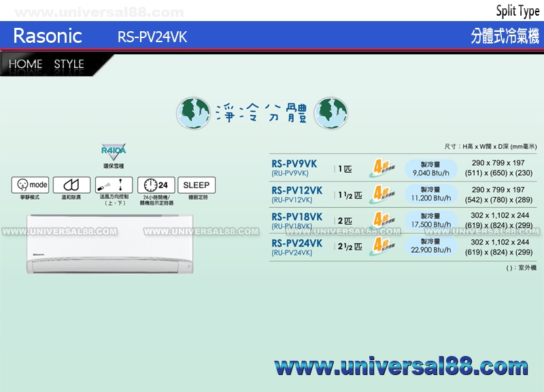Viewport: 544px width, 392px height.
Task: Select the RS-PV18VK model name
Action: tap(296, 217)
